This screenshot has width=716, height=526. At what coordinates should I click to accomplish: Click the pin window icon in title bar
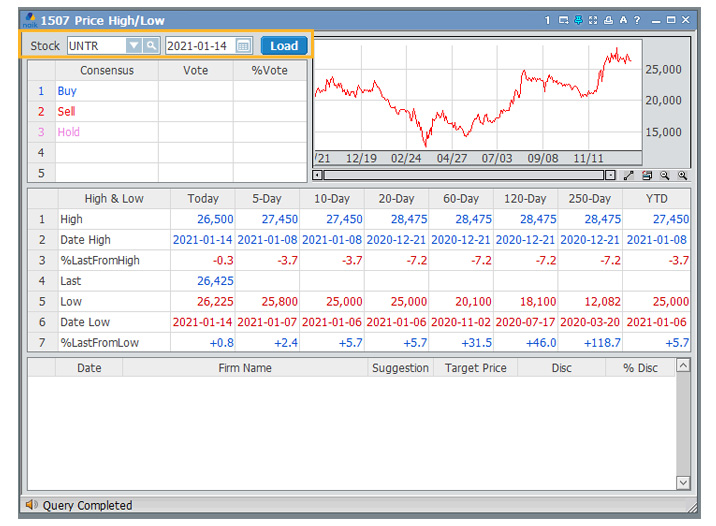578,20
